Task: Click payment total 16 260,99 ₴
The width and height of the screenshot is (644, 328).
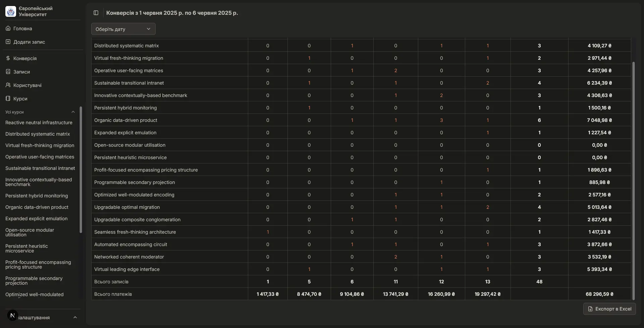Action: tap(441, 294)
